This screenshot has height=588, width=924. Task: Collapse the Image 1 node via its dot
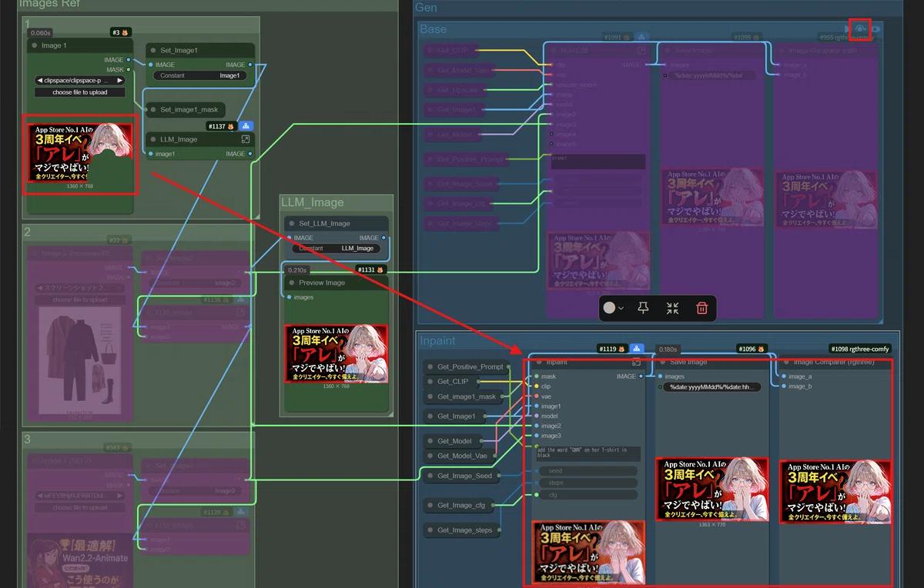click(35, 45)
